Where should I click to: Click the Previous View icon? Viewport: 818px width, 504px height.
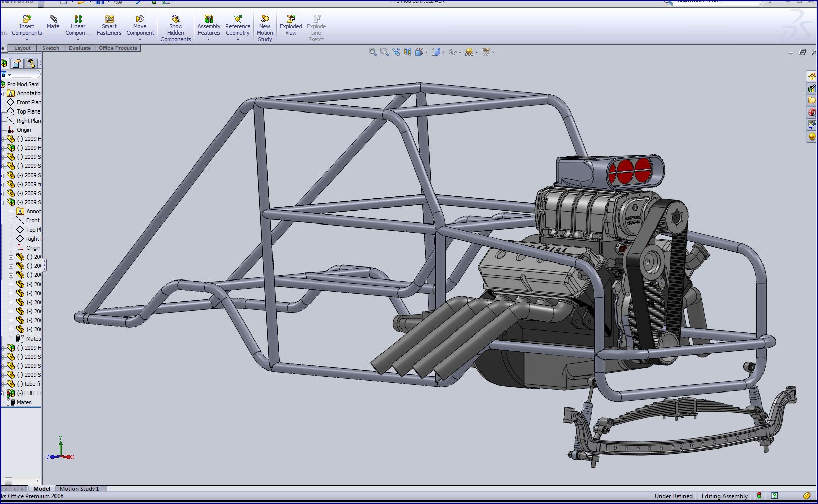[396, 52]
